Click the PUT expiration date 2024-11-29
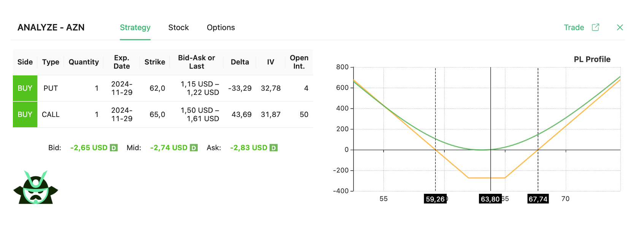The width and height of the screenshot is (644, 227). tap(122, 88)
